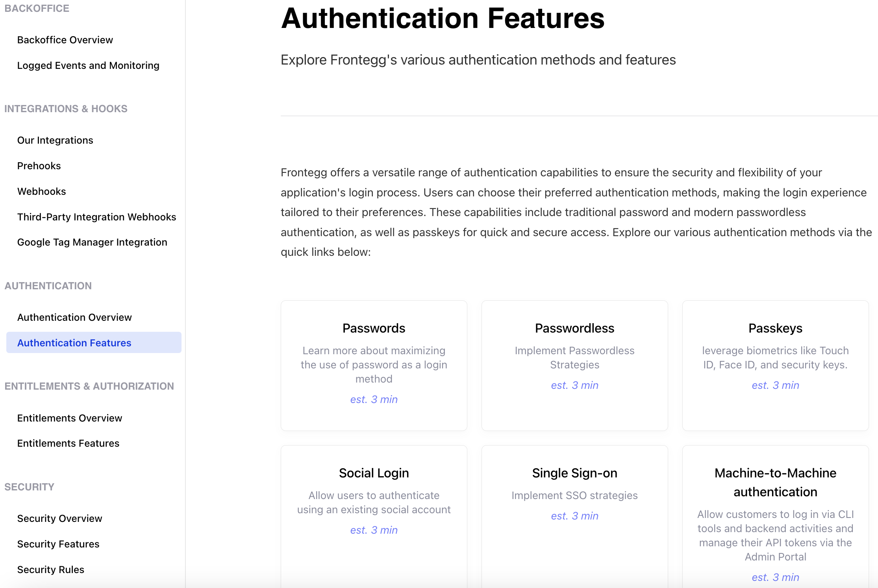Open Google Tag Manager Integration

pos(92,242)
